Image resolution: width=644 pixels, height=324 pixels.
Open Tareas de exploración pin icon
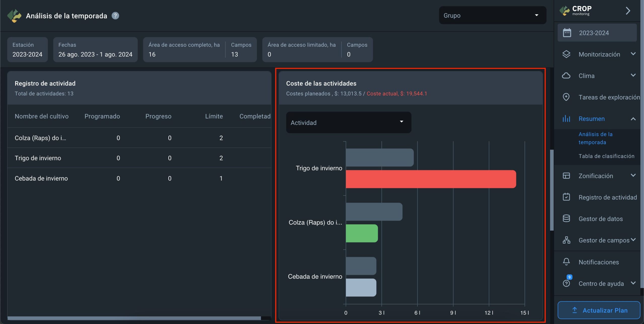[566, 97]
